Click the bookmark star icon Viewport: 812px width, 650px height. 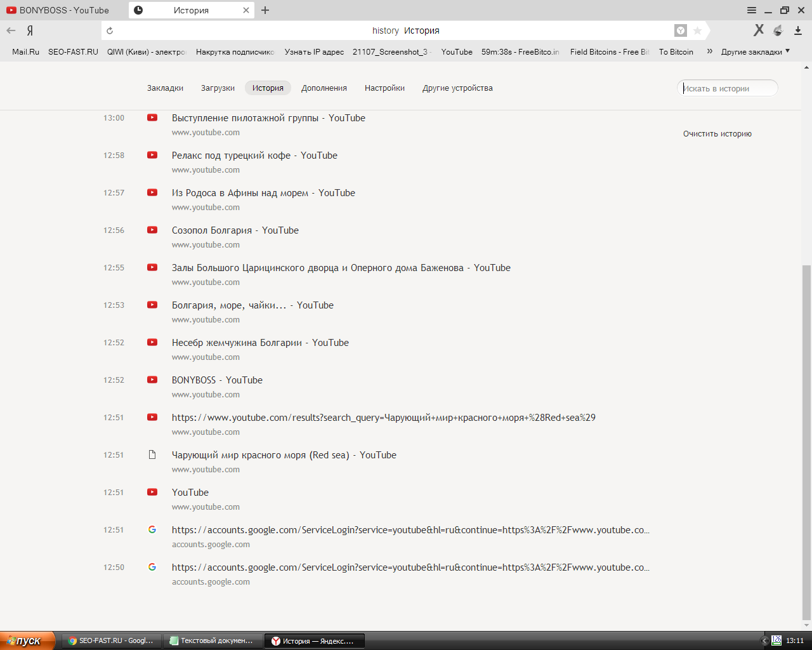click(697, 30)
